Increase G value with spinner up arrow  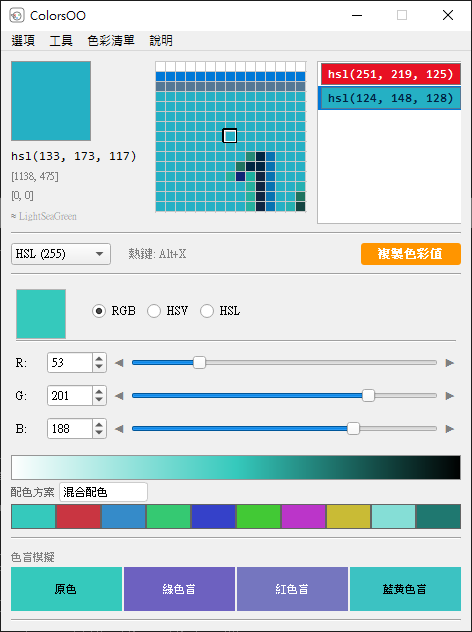(x=99, y=391)
